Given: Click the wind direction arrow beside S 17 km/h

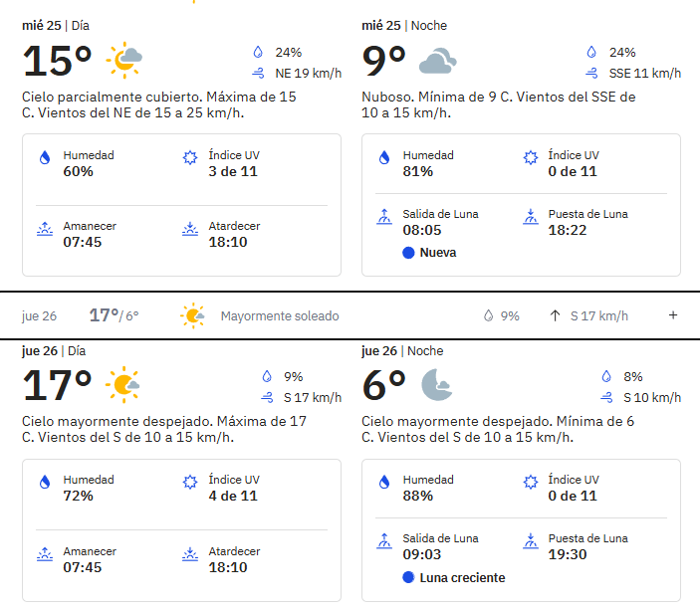Looking at the screenshot, I should 555,315.
